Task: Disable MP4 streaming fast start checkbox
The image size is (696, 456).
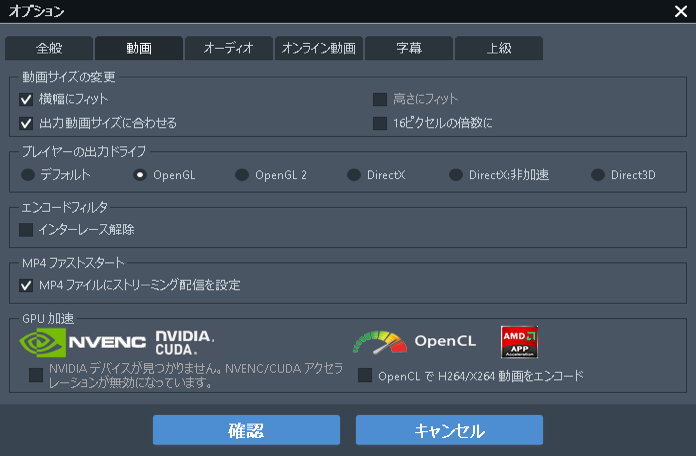Action: (27, 286)
